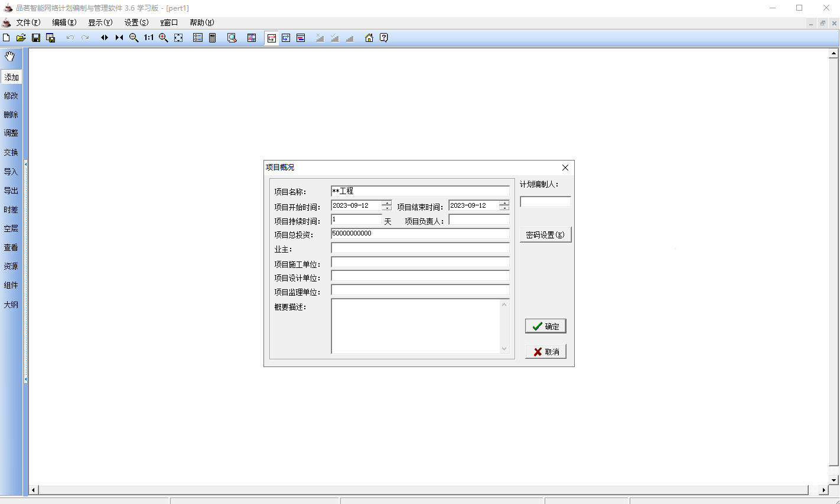Click the 项目负责人 input field
Screen dimensions: 840x504
[479, 220]
